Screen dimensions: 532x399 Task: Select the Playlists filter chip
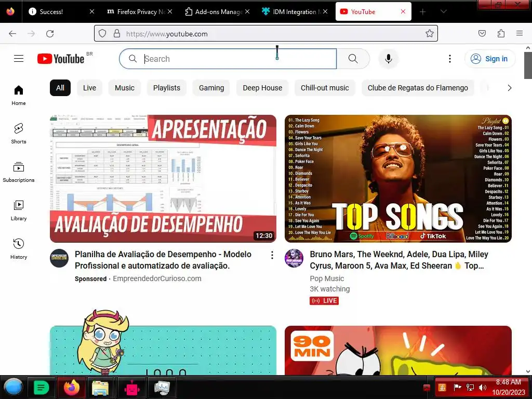pyautogui.click(x=167, y=88)
